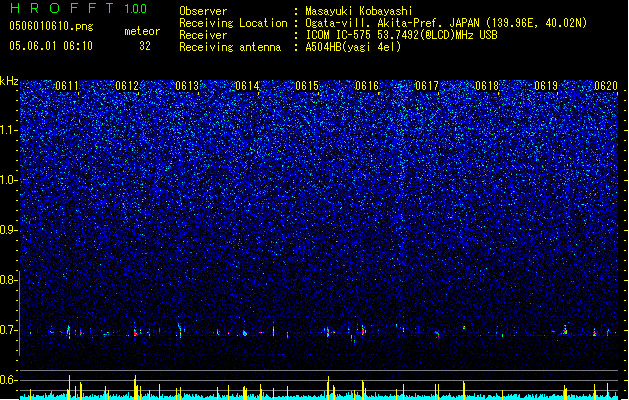Click the kHz axis unit label
Image resolution: width=629 pixels, height=400 pixels.
9,81
